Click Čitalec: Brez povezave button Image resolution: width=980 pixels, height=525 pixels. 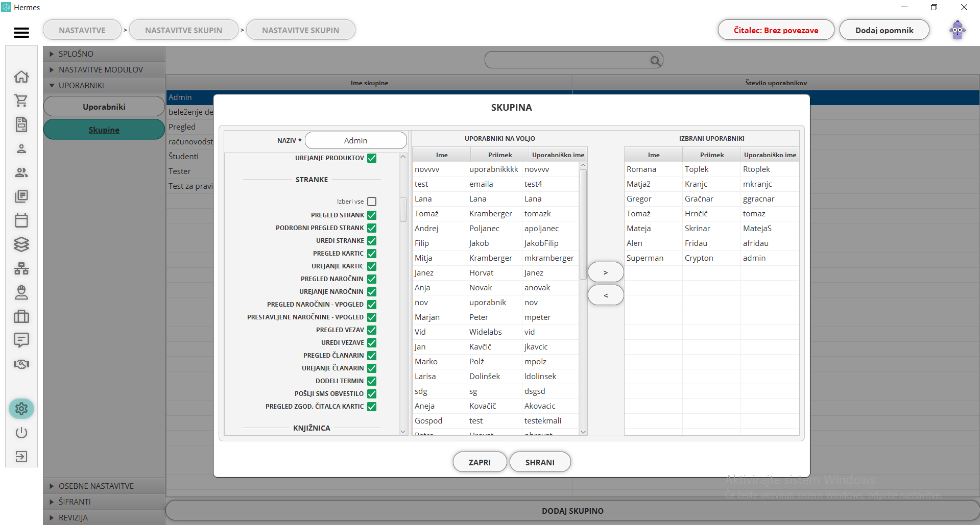(776, 30)
